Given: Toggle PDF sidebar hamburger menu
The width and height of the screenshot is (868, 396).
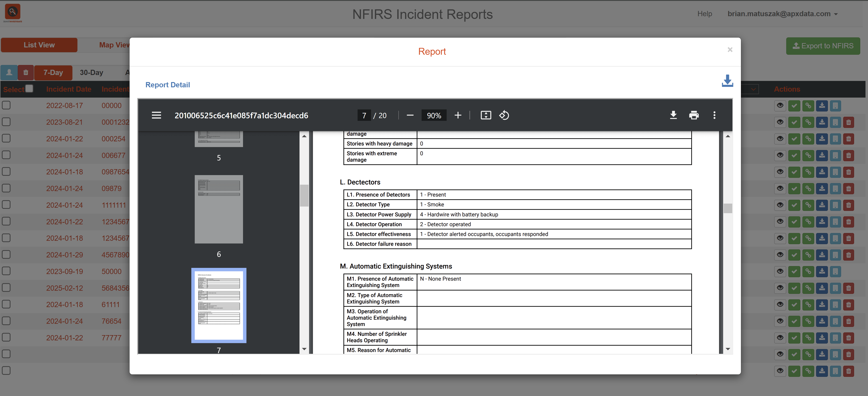Looking at the screenshot, I should tap(156, 115).
